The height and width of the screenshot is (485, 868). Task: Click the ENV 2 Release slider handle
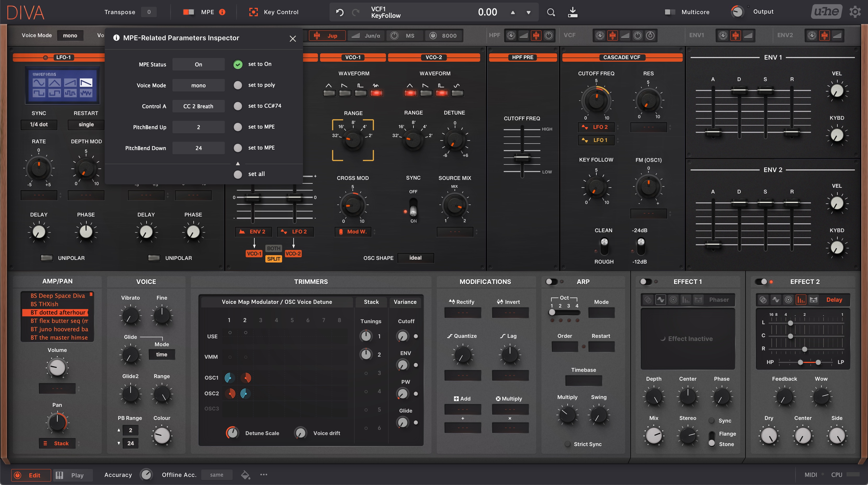(x=792, y=203)
